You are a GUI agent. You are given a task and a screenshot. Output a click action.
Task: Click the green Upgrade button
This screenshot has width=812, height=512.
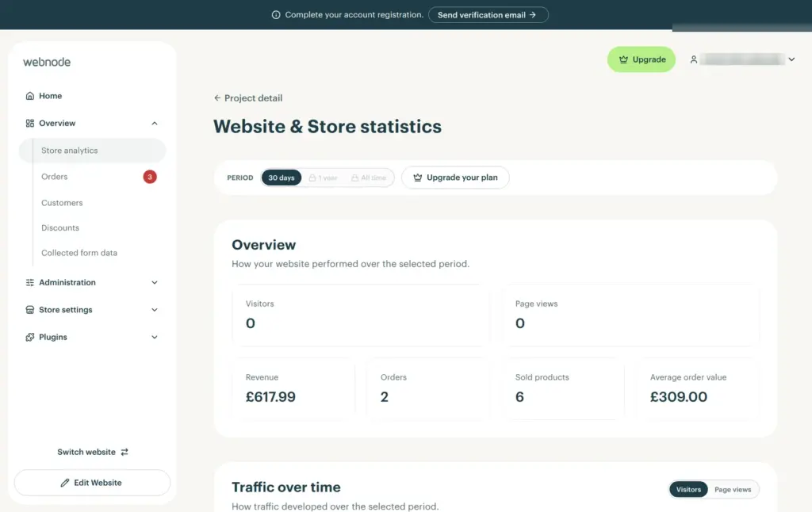[641, 59]
